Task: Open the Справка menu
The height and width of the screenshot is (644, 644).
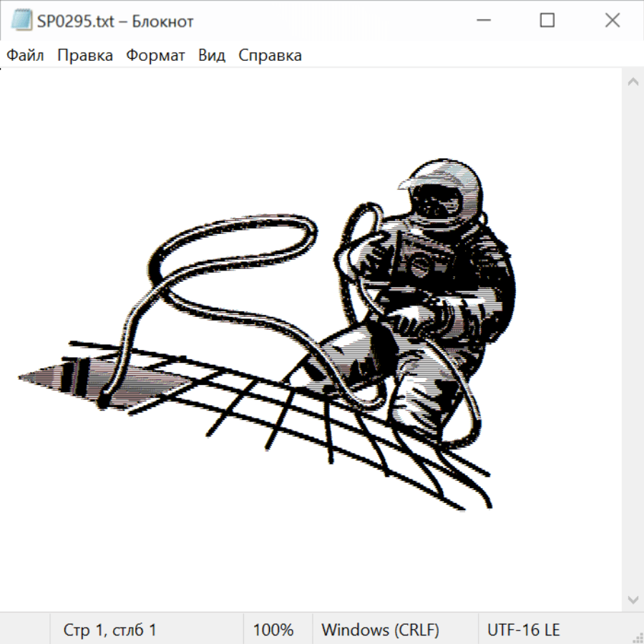Action: 270,55
